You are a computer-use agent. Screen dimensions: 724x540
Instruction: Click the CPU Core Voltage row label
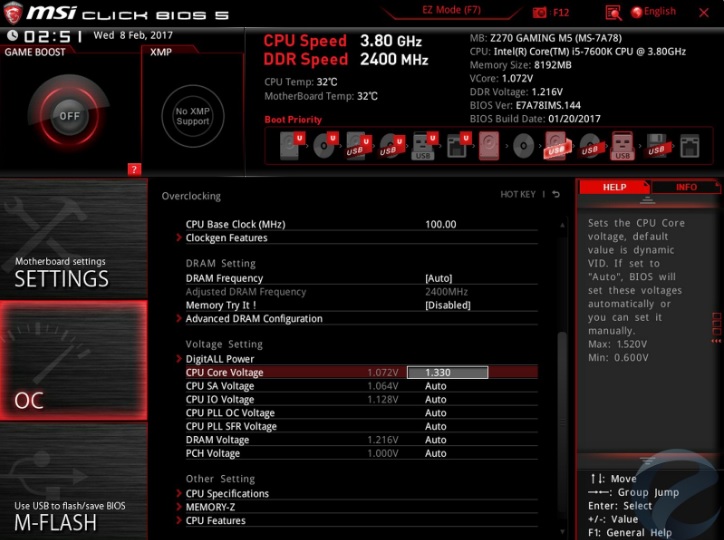(224, 372)
